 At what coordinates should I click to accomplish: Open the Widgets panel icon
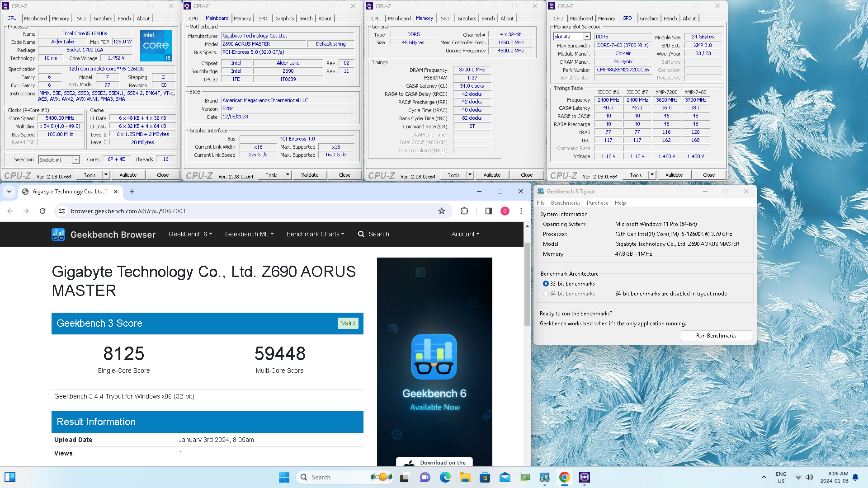tap(10, 477)
